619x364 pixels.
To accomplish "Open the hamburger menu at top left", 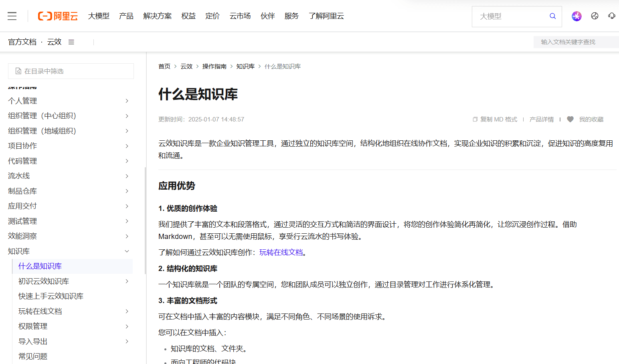I will (x=12, y=16).
